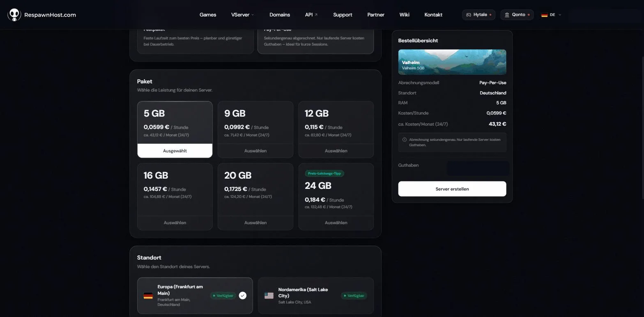This screenshot has width=644, height=317.
Task: Open the Partner page
Action: pyautogui.click(x=376, y=15)
